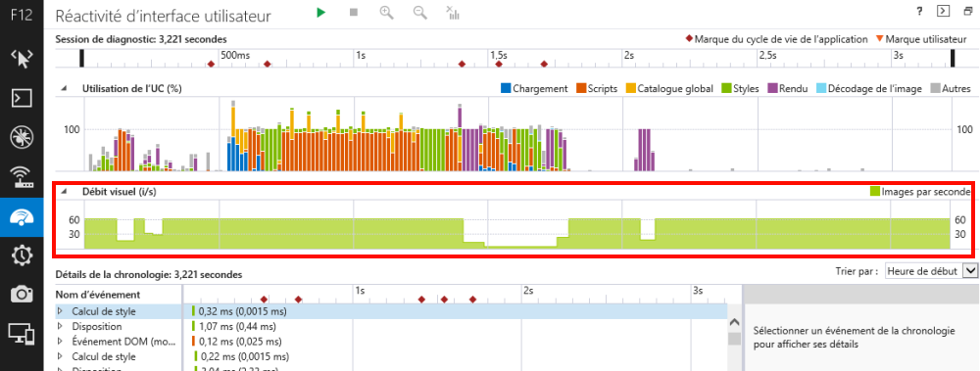Open the Console tool in sidebar

[22, 98]
